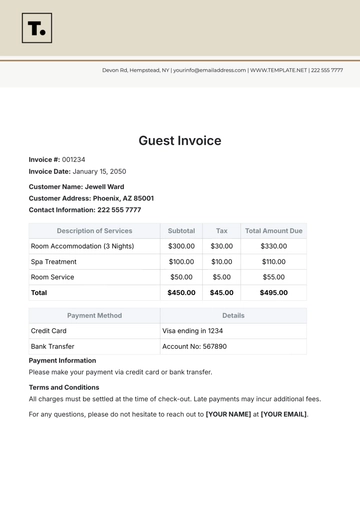The height and width of the screenshot is (510, 360).
Task: Select the Customer Name Jewell Ward line
Action: (76, 187)
